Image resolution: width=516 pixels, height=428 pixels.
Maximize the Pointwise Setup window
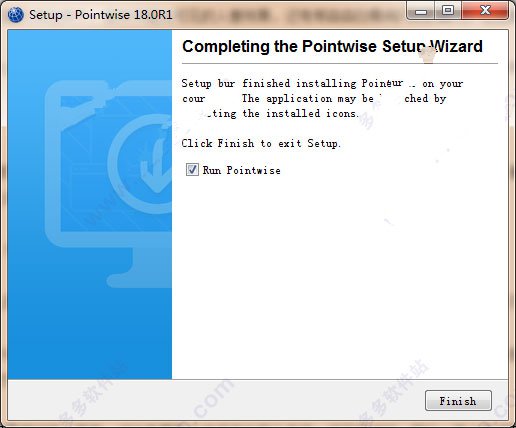pos(448,12)
